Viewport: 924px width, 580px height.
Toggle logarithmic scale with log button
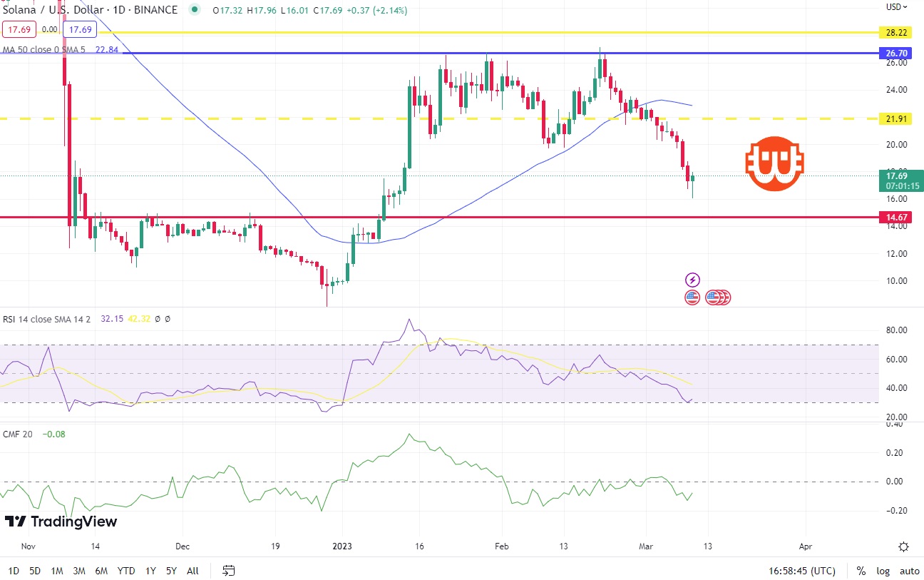click(883, 571)
